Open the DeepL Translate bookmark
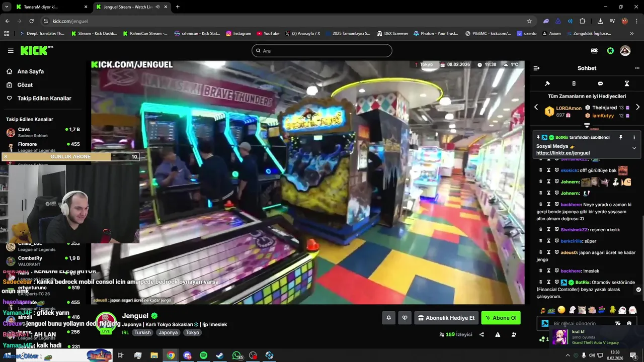Screen dimensions: 644x362 point(42,34)
